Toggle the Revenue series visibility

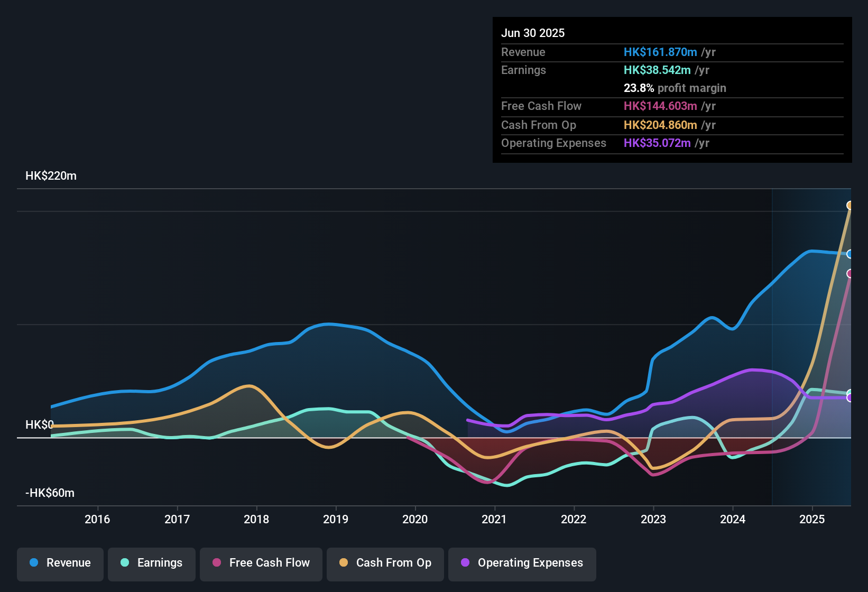click(x=60, y=563)
